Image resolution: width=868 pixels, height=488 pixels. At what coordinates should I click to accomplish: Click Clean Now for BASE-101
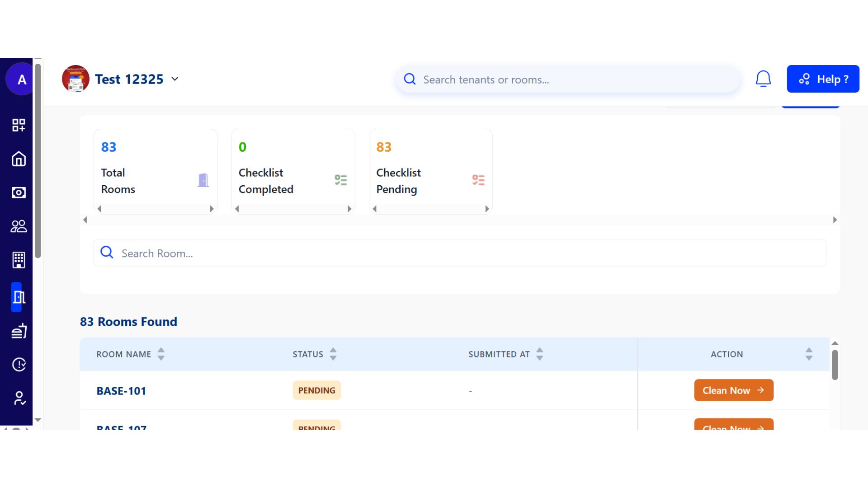click(x=733, y=390)
